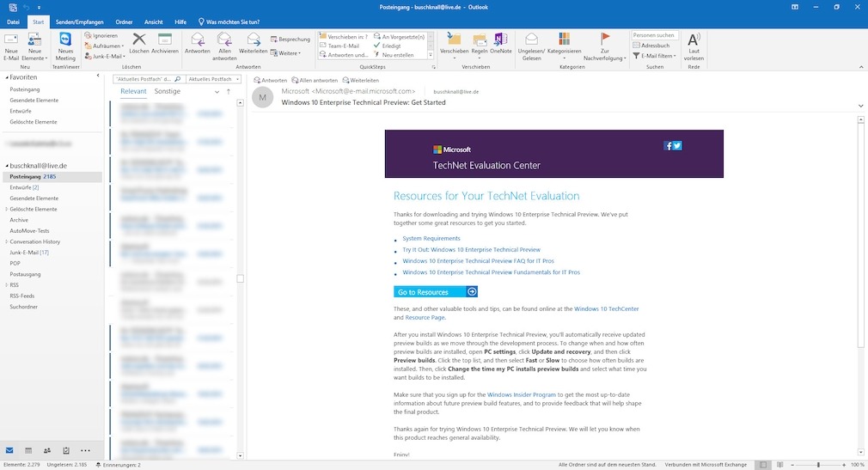Click the Neue E-Mail ribbon icon
Screen dimensions: 868x470
pos(11,45)
